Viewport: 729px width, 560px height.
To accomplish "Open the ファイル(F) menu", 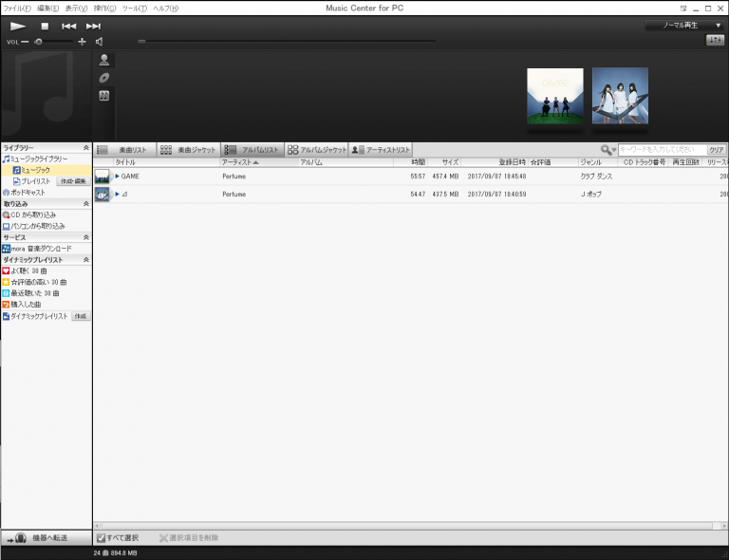I will (17, 9).
